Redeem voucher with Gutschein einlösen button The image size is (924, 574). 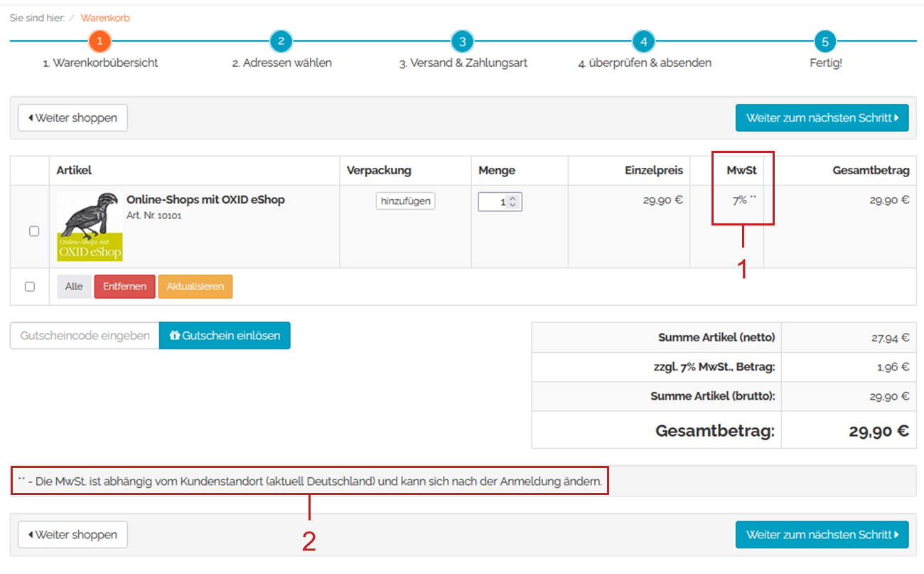(225, 336)
